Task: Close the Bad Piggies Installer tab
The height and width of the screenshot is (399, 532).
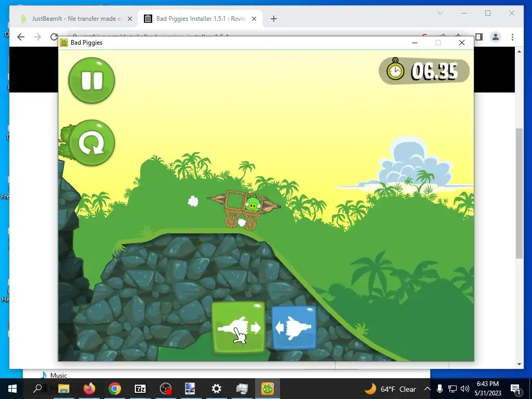Action: pos(254,19)
